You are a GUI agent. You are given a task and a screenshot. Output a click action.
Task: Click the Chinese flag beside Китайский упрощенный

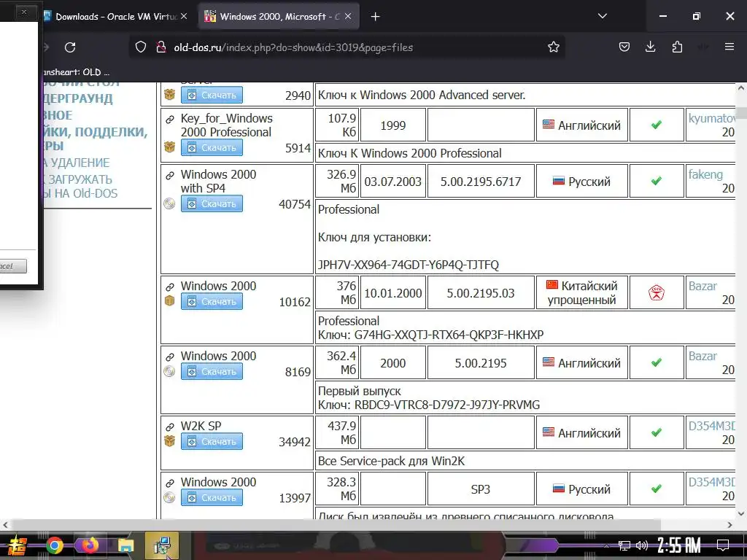pos(551,285)
